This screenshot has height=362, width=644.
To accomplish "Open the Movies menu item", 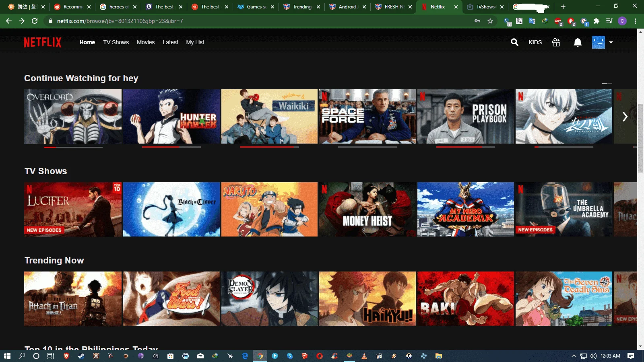I will [146, 42].
